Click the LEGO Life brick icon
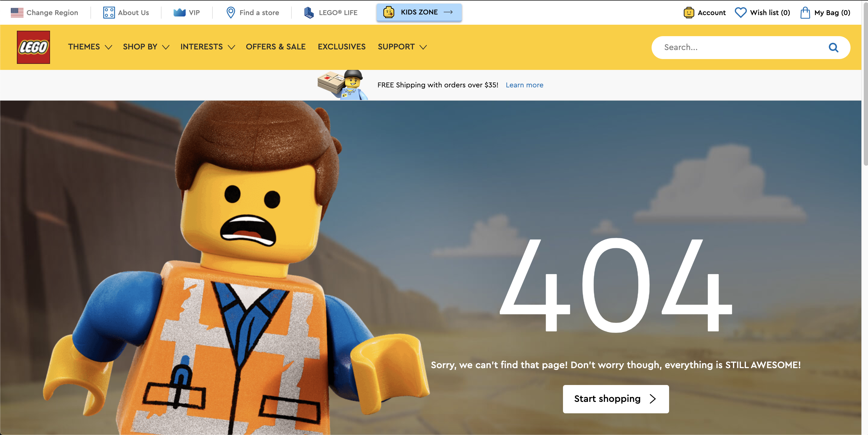This screenshot has width=868, height=435. click(309, 12)
